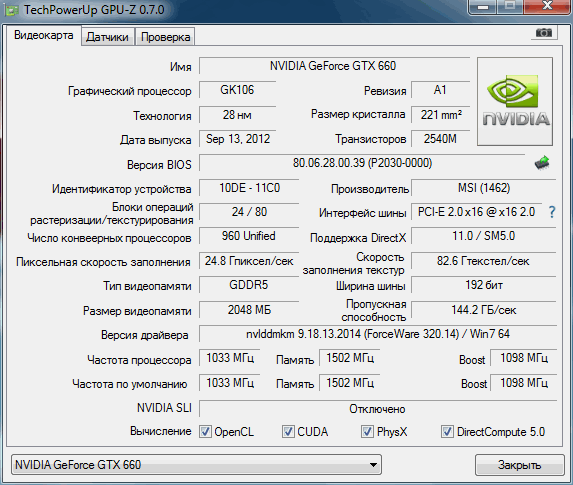Click memory 1502 МГц in Частота по умолчанию row
The image size is (573, 485).
pyautogui.click(x=349, y=383)
